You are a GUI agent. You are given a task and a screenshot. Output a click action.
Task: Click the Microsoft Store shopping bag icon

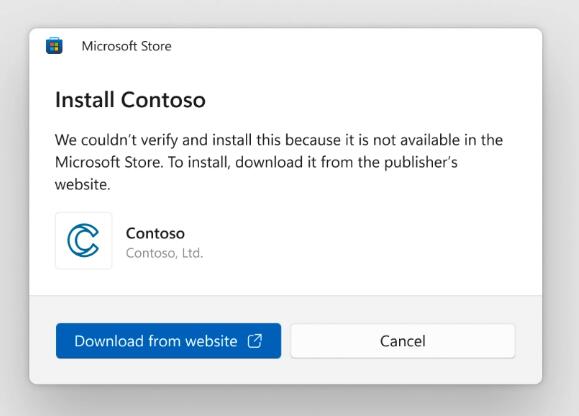(x=54, y=46)
